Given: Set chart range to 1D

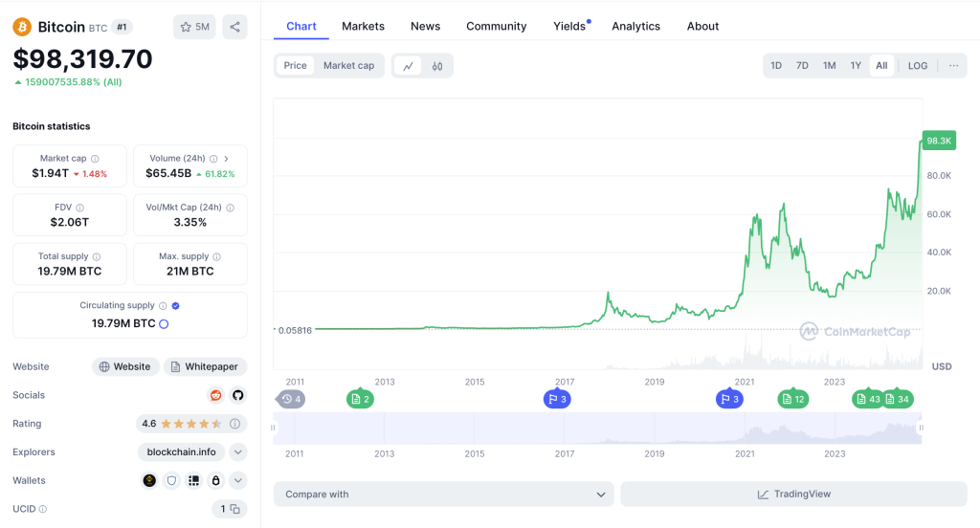Looking at the screenshot, I should pos(776,66).
